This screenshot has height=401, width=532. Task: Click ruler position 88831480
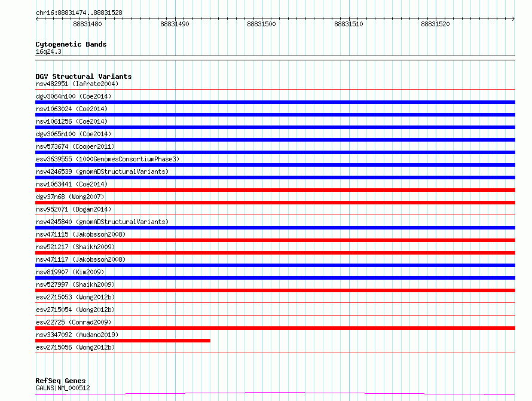click(x=87, y=24)
